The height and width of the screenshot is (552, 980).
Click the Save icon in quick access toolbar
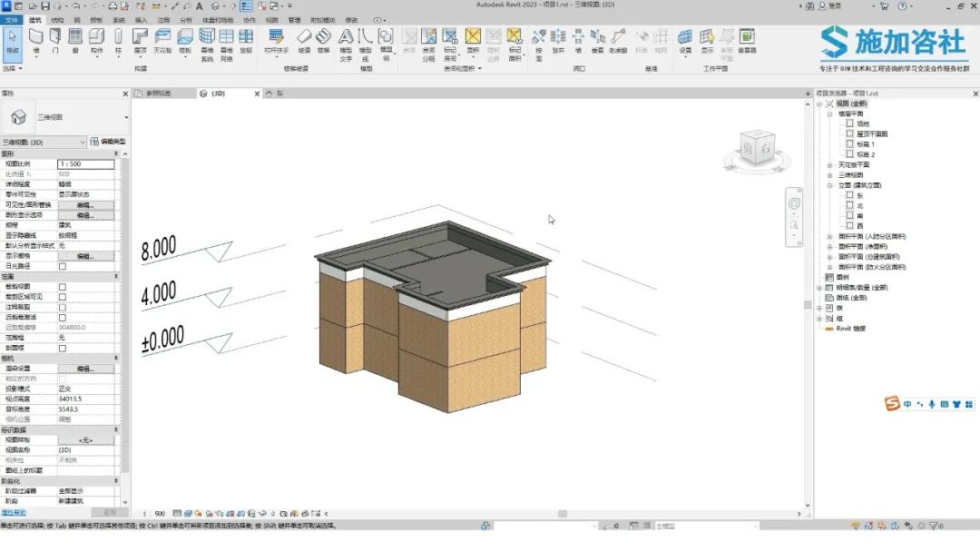pos(45,6)
